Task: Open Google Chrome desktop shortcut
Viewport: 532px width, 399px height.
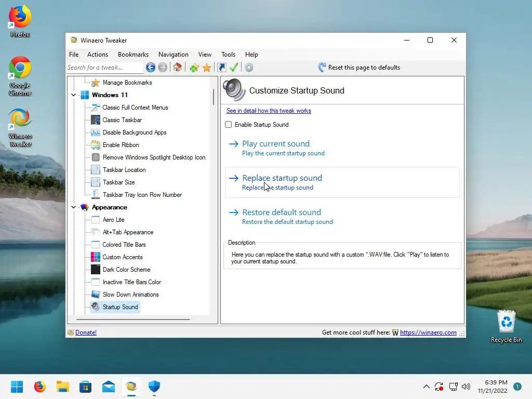Action: pyautogui.click(x=20, y=76)
